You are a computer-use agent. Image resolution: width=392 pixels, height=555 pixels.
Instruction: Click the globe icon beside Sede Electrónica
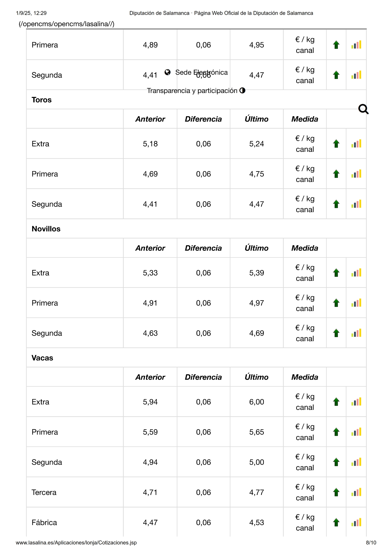tap(168, 72)
